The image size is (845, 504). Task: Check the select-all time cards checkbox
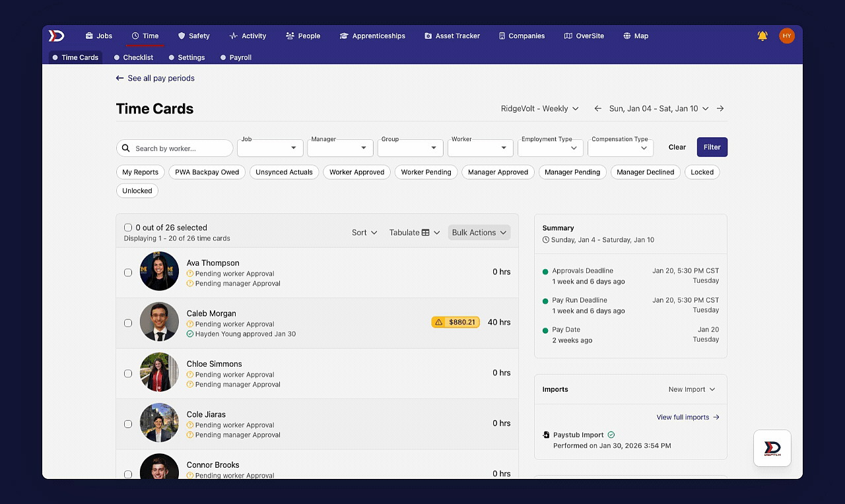tap(128, 228)
